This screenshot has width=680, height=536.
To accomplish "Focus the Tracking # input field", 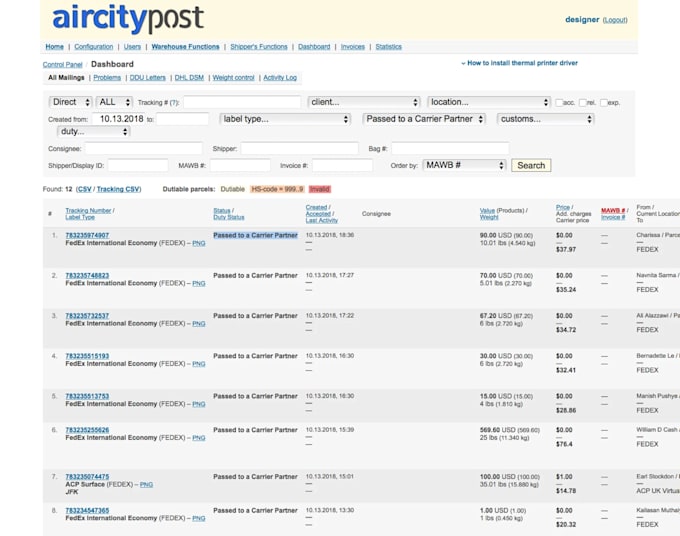I will click(242, 102).
